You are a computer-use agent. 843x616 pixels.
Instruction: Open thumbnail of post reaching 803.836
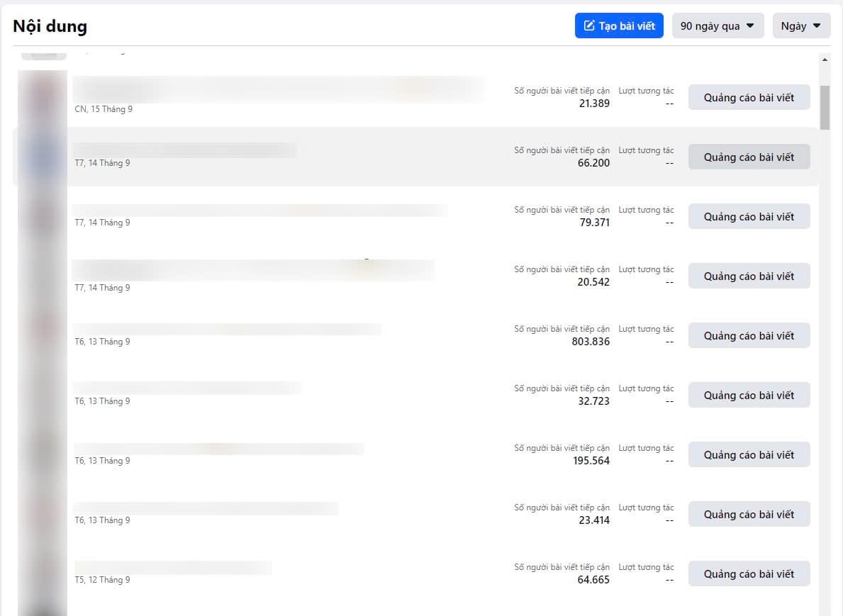[43, 336]
